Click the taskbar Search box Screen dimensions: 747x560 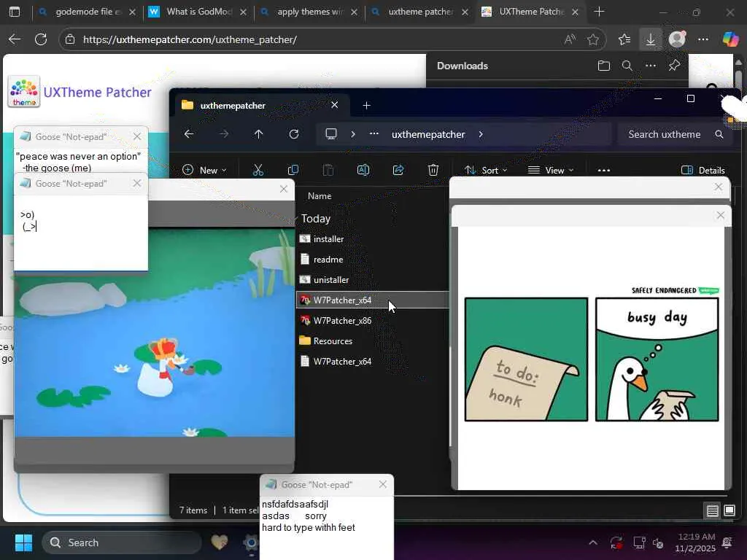point(123,542)
